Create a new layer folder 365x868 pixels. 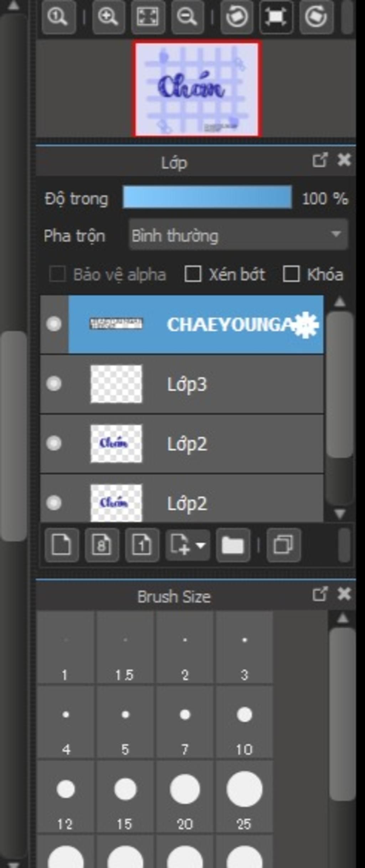click(x=233, y=545)
